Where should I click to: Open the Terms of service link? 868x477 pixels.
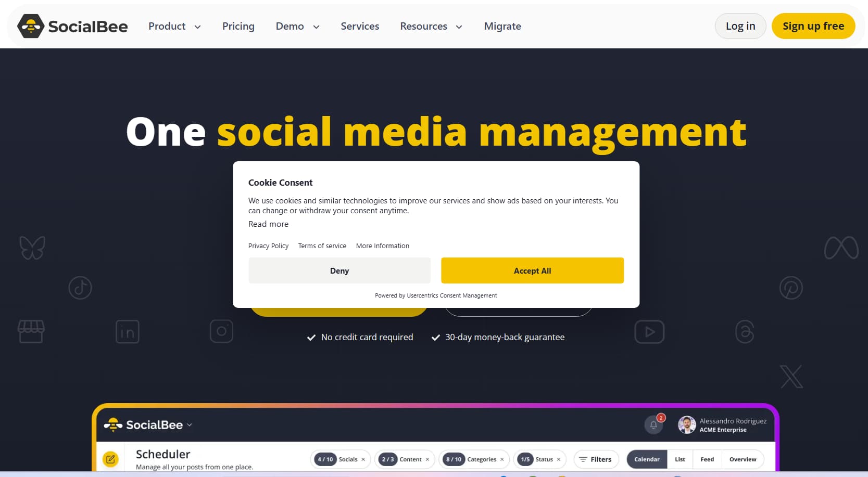click(x=322, y=246)
